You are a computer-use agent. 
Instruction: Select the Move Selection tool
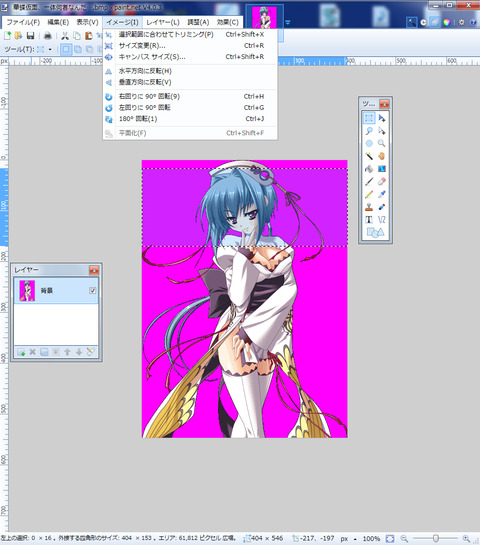pyautogui.click(x=382, y=131)
